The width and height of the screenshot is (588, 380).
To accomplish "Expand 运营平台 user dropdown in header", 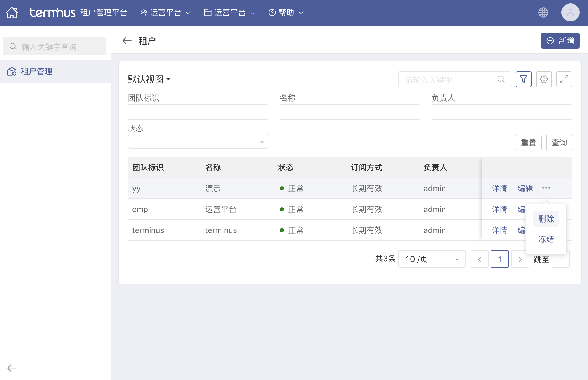I will pyautogui.click(x=166, y=13).
